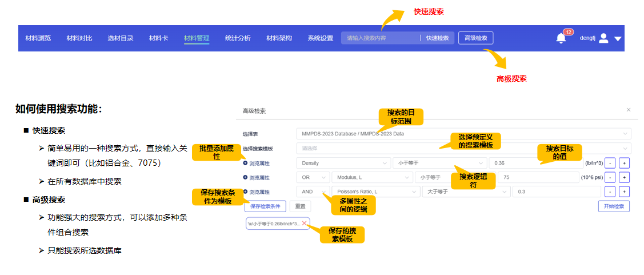Image resolution: width=644 pixels, height=275 pixels.
Task: Open 统计分析 in the navigation bar
Action: click(x=238, y=38)
